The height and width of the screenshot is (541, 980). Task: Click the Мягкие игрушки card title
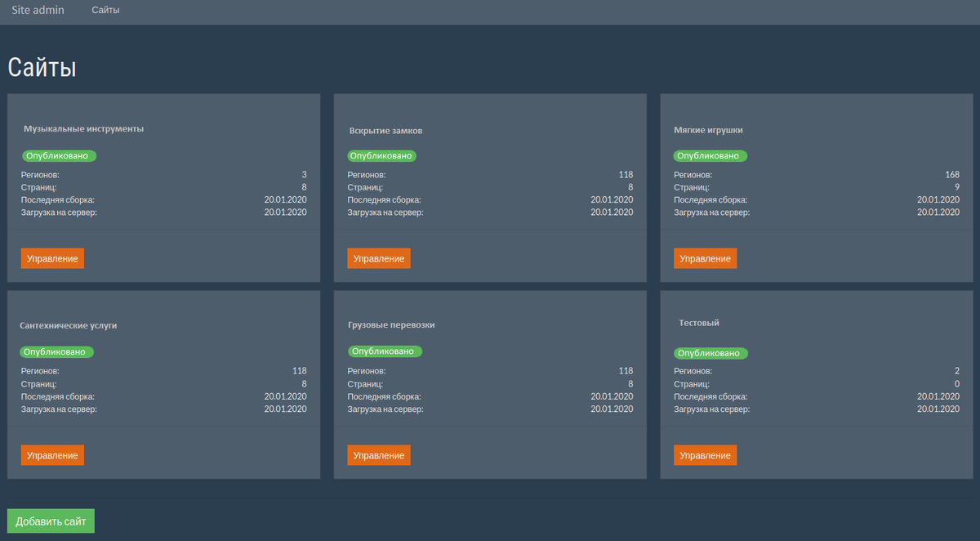[708, 129]
